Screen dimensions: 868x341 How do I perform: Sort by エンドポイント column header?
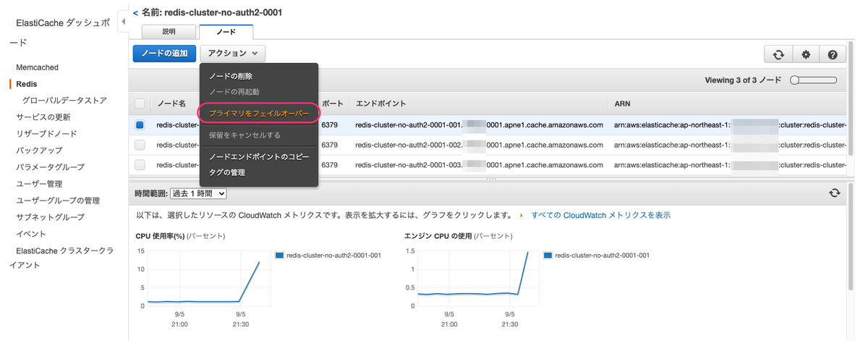[x=380, y=104]
